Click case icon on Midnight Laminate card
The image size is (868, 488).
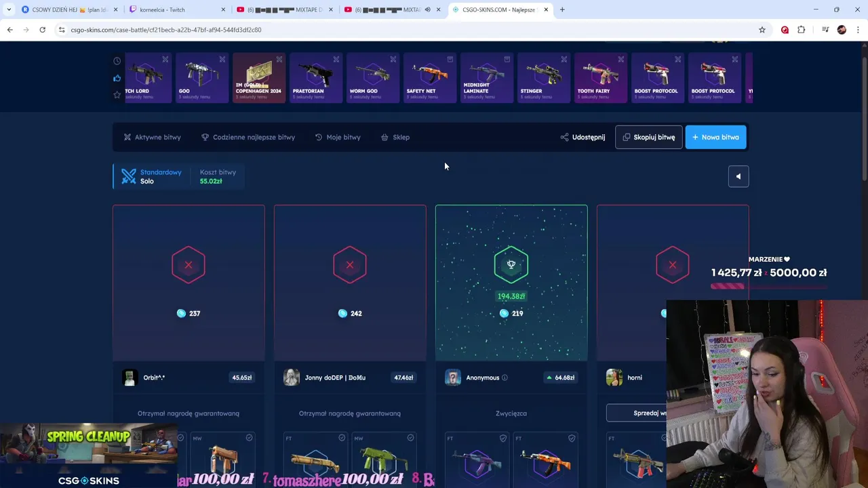tap(507, 60)
